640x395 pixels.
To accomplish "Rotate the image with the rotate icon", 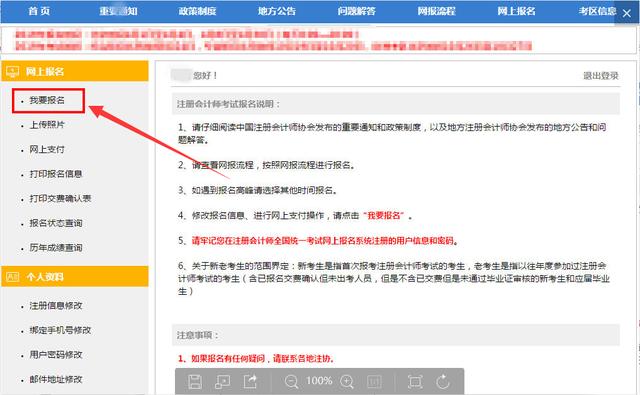I will pyautogui.click(x=443, y=382).
